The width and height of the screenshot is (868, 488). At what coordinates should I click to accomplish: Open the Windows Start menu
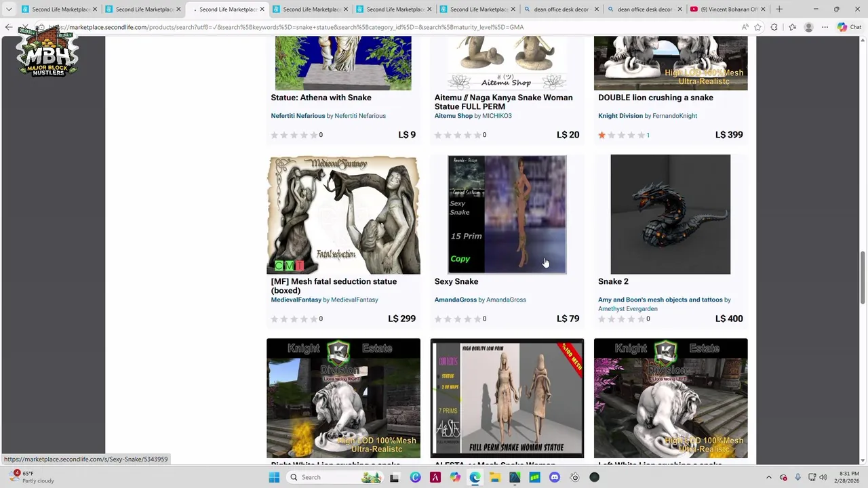274,477
